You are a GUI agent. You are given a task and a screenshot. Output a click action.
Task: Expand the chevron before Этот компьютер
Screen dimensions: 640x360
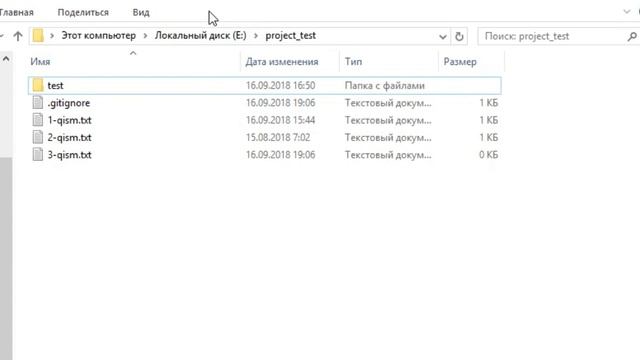pyautogui.click(x=52, y=36)
